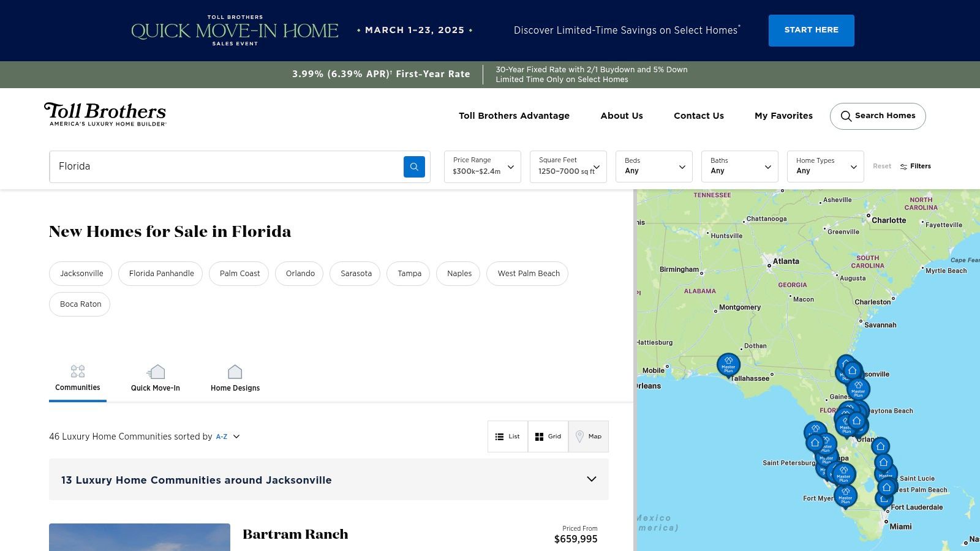Click the Reset filters link

[882, 167]
